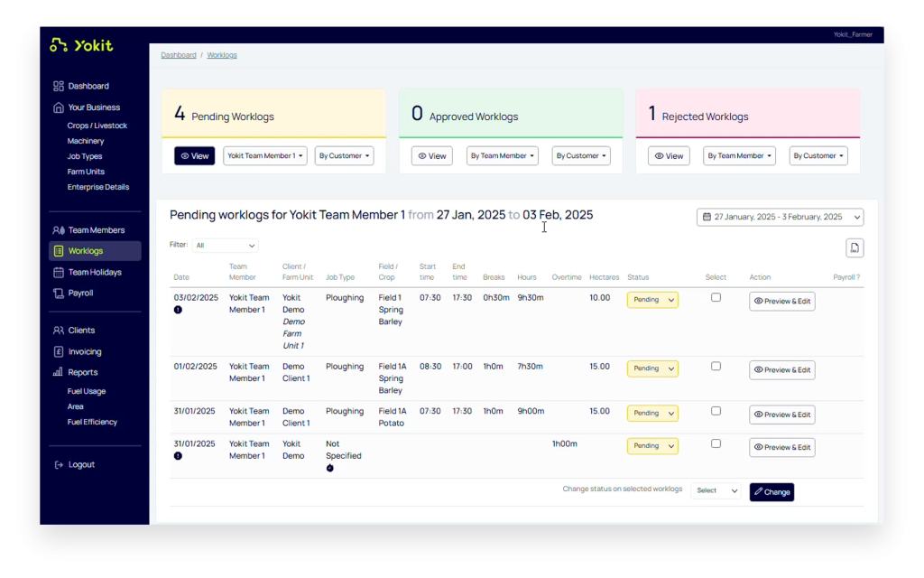Viewport: 924px width, 578px height.
Task: Click info icon under 03/02/2025 date
Action: 178,310
